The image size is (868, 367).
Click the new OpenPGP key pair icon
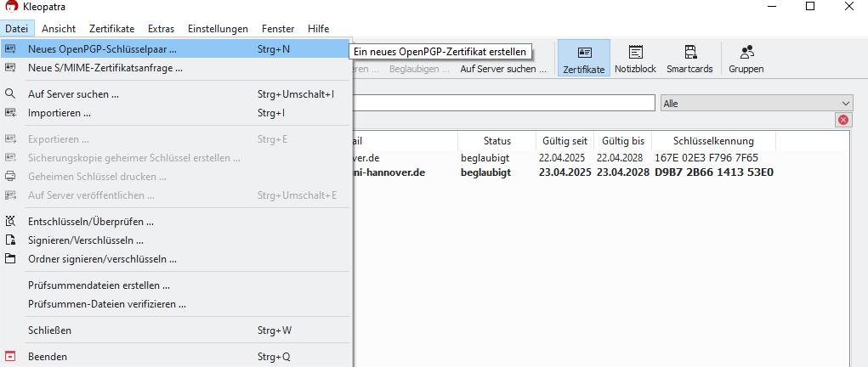[x=10, y=49]
